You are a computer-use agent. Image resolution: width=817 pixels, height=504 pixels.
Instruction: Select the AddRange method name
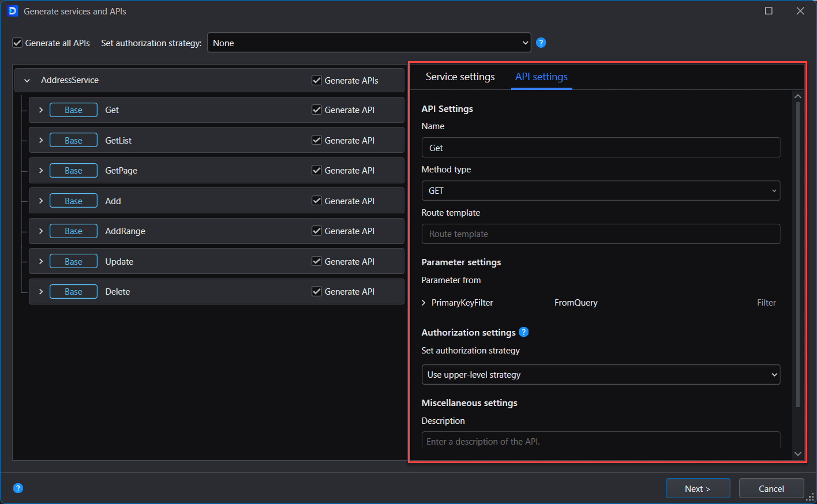pos(125,231)
